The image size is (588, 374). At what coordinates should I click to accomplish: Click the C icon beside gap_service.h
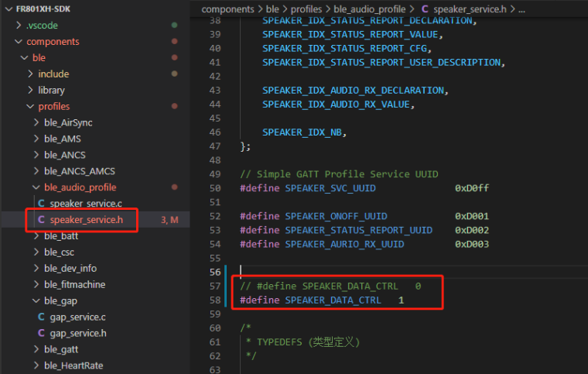point(41,333)
